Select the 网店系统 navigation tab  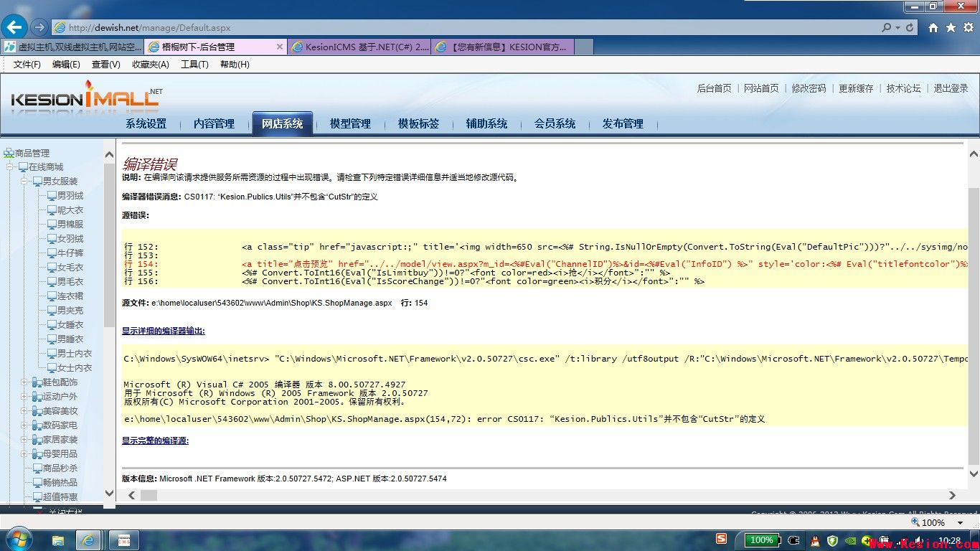[283, 123]
